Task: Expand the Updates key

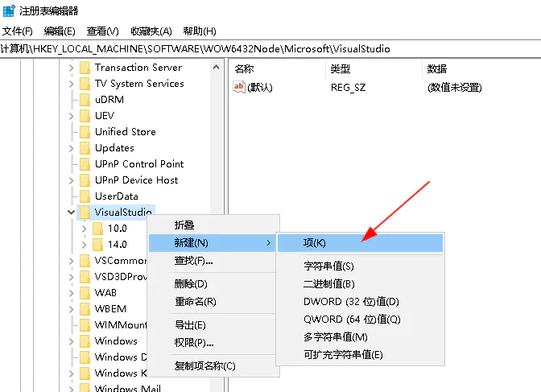Action: 72,148
